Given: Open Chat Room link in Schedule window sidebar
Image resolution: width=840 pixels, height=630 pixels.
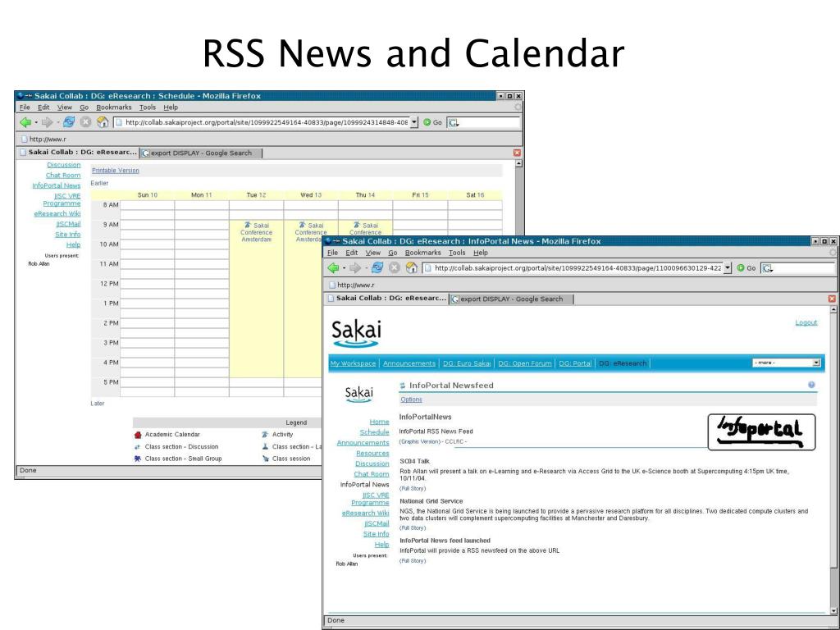Looking at the screenshot, I should tap(62, 176).
